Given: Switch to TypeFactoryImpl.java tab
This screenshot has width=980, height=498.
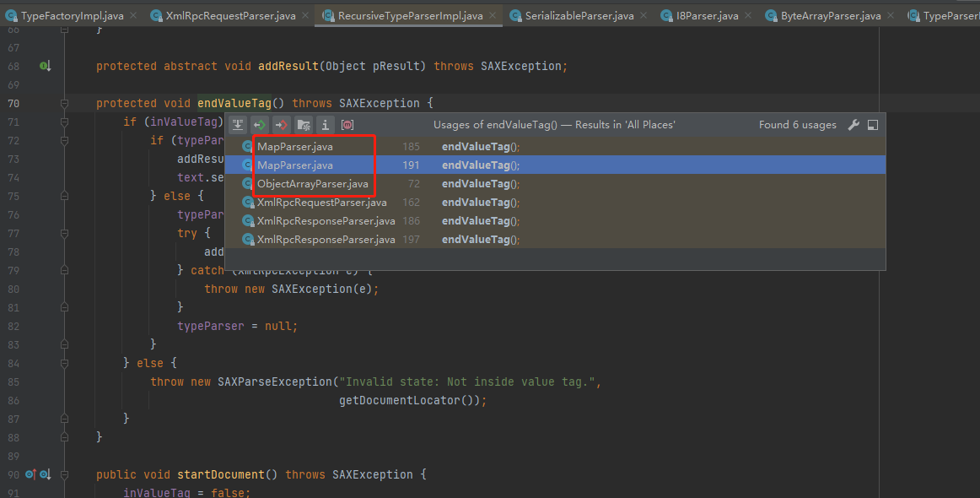Looking at the screenshot, I should [72, 16].
